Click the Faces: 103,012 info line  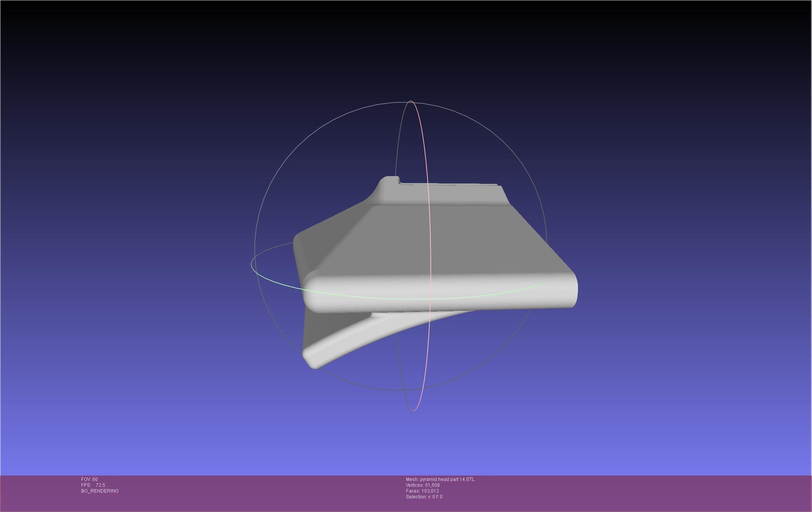pyautogui.click(x=422, y=491)
